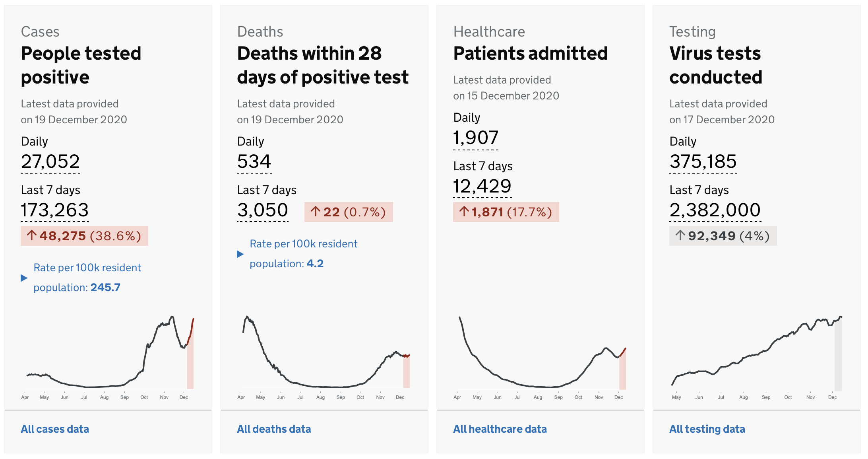Viewport: 868px width, 459px height.
Task: Click last 7 days tests 2,382,000
Action: [x=715, y=211]
